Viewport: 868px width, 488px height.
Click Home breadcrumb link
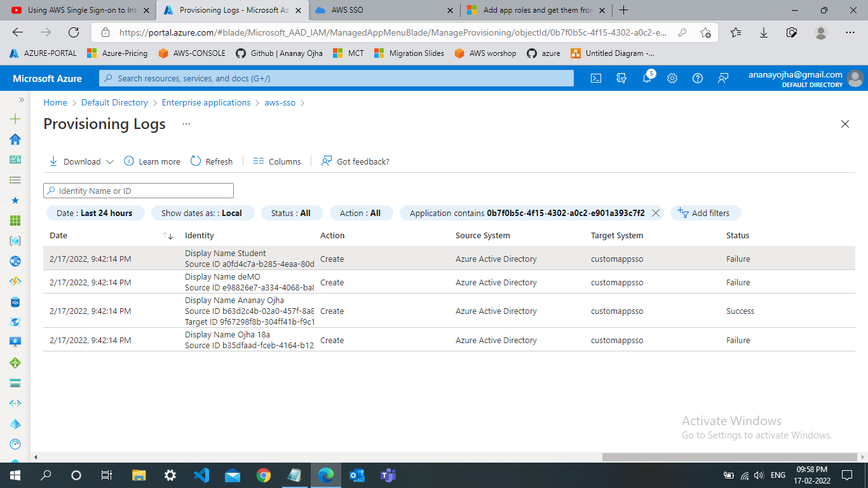[55, 102]
